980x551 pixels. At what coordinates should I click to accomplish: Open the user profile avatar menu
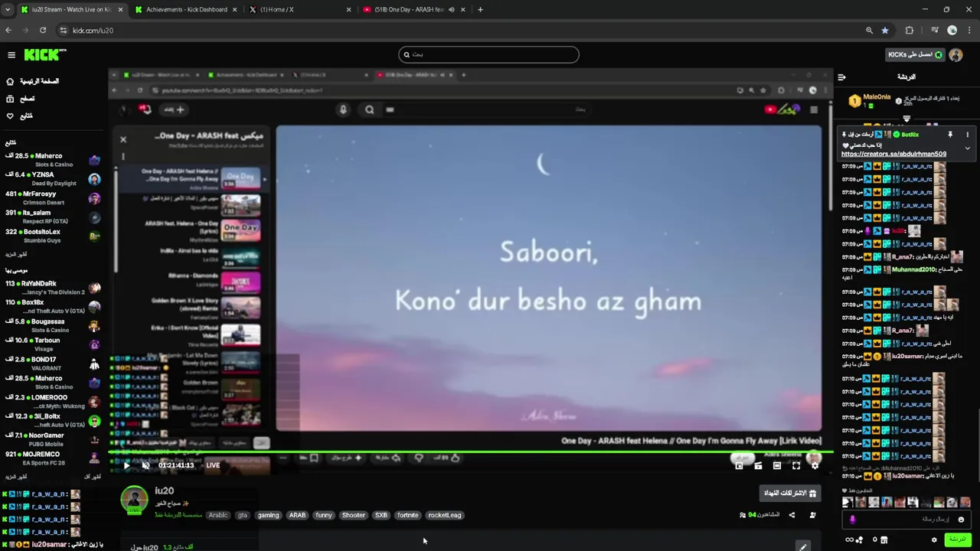(955, 54)
